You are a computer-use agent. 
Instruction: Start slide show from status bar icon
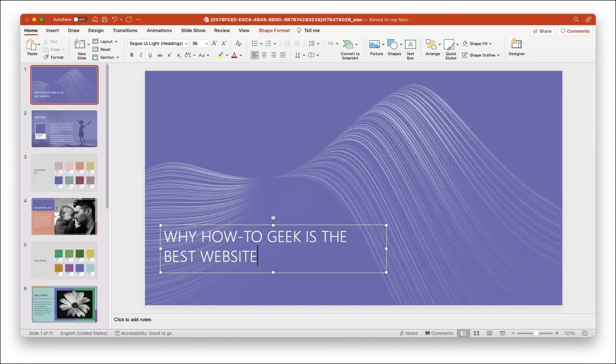502,333
